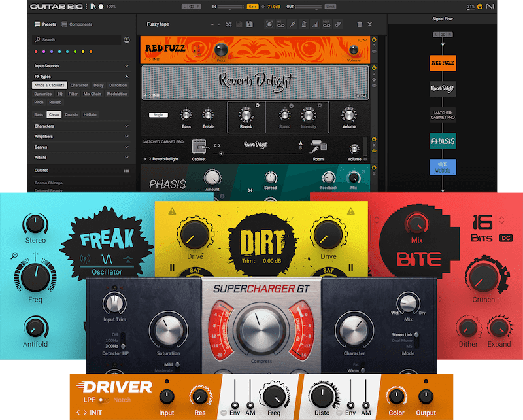523x420 pixels.
Task: Expand the Genres section
Action: [81, 147]
